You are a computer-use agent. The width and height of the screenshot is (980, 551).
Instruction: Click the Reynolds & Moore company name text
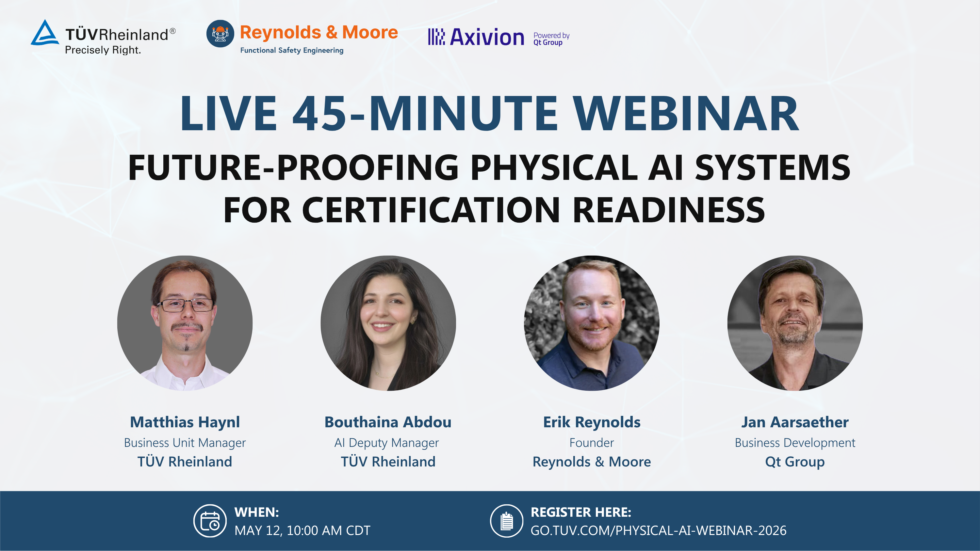[319, 33]
